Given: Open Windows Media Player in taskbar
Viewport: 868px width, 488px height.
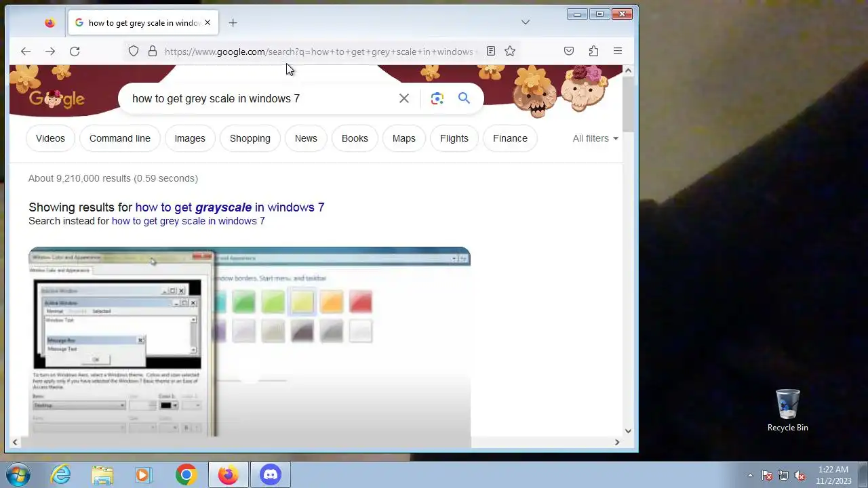Looking at the screenshot, I should (142, 475).
